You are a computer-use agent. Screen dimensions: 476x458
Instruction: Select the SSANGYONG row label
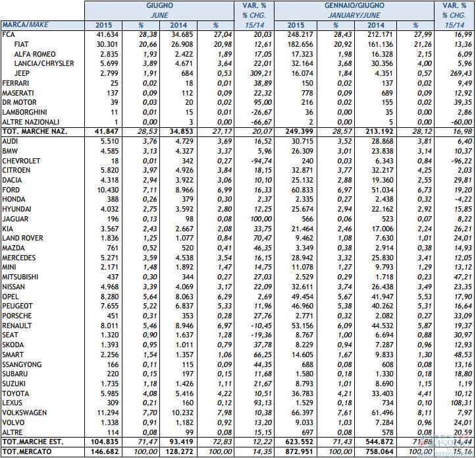22,364
